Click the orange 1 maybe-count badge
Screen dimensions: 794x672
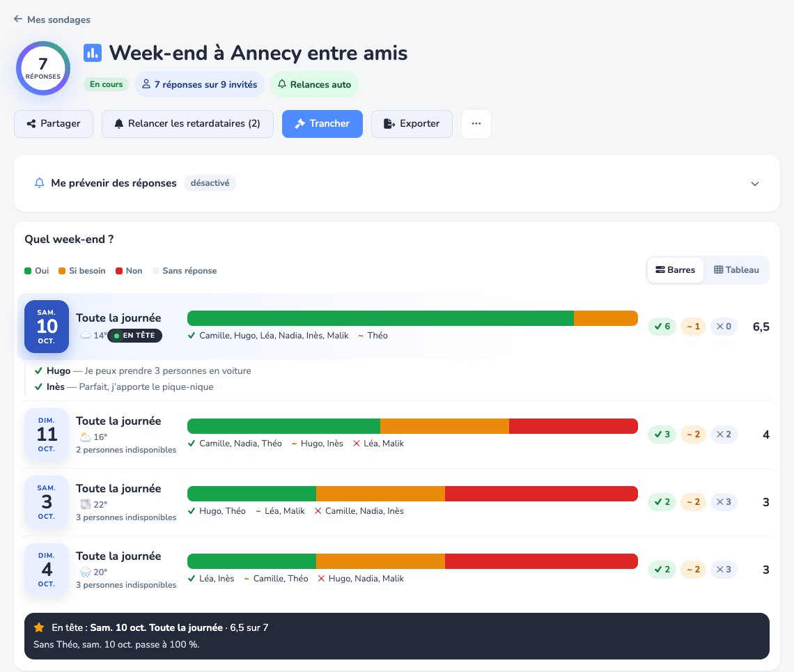693,326
